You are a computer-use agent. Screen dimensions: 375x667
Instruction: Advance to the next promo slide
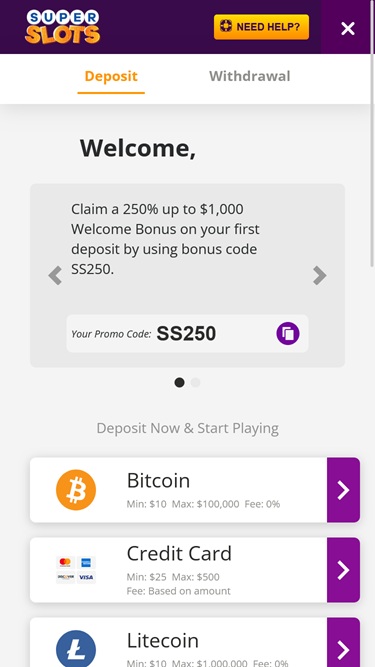[x=319, y=275]
